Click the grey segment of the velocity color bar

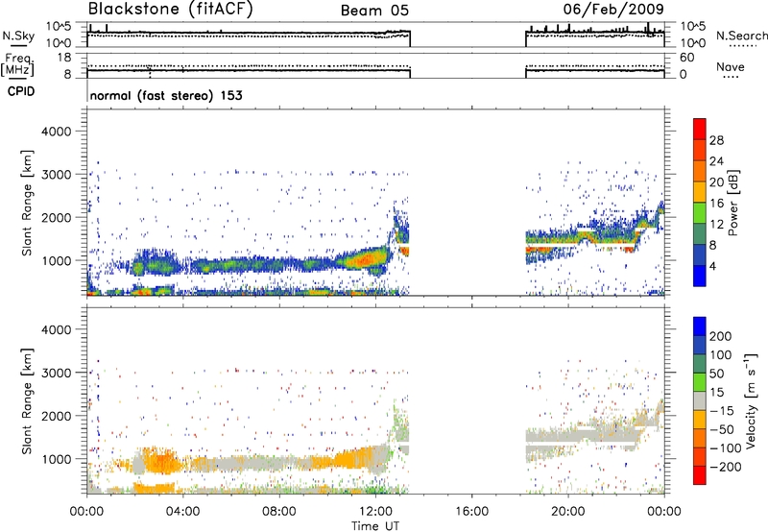click(700, 400)
